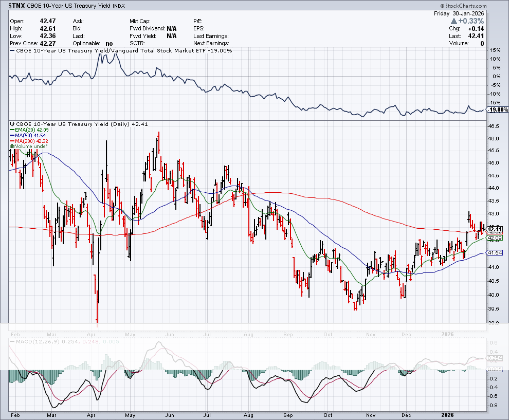Click the EMA(20) green legend line marker

(x=12, y=131)
